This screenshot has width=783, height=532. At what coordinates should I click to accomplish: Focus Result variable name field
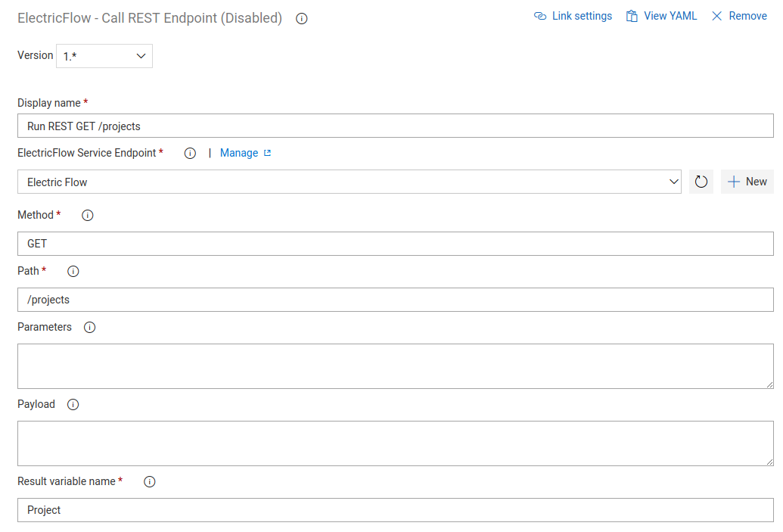click(396, 510)
